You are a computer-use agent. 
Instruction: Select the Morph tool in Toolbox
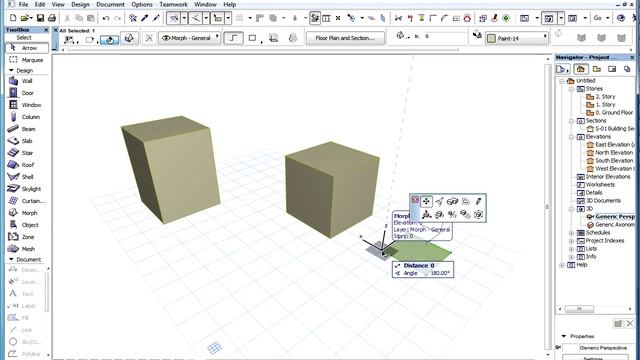[27, 213]
